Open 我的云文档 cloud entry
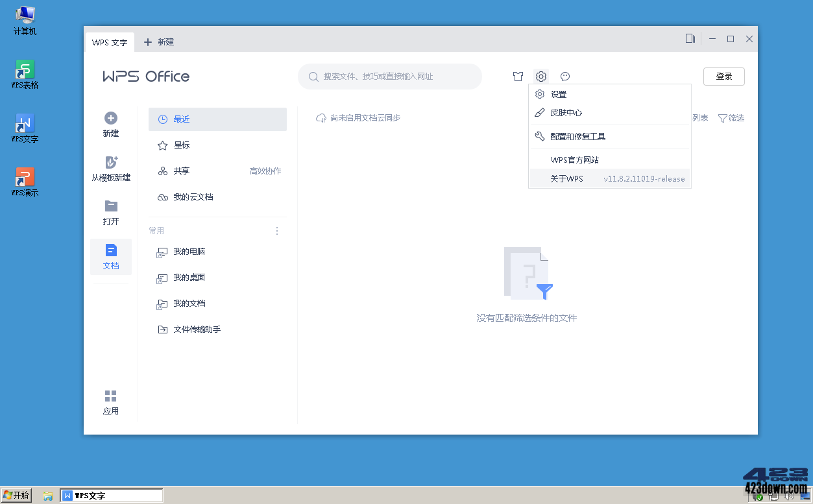This screenshot has height=504, width=813. point(195,197)
